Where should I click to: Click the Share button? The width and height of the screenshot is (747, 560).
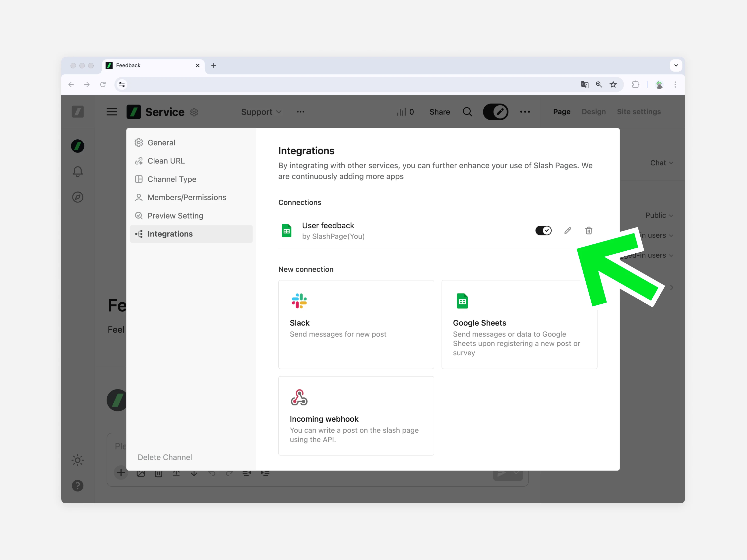point(439,112)
